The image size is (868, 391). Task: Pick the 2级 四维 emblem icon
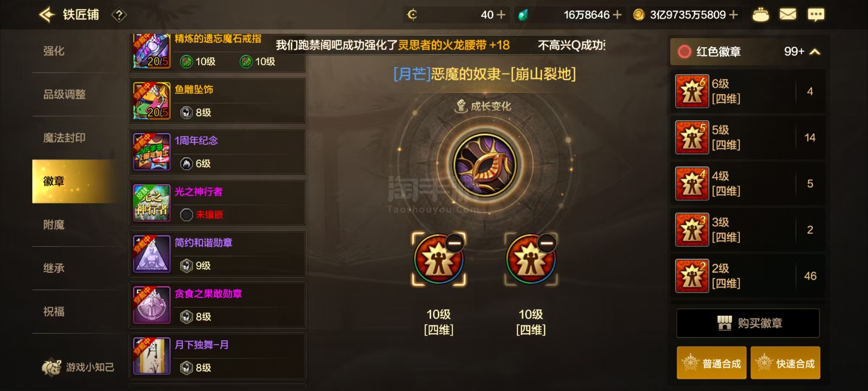pos(692,276)
